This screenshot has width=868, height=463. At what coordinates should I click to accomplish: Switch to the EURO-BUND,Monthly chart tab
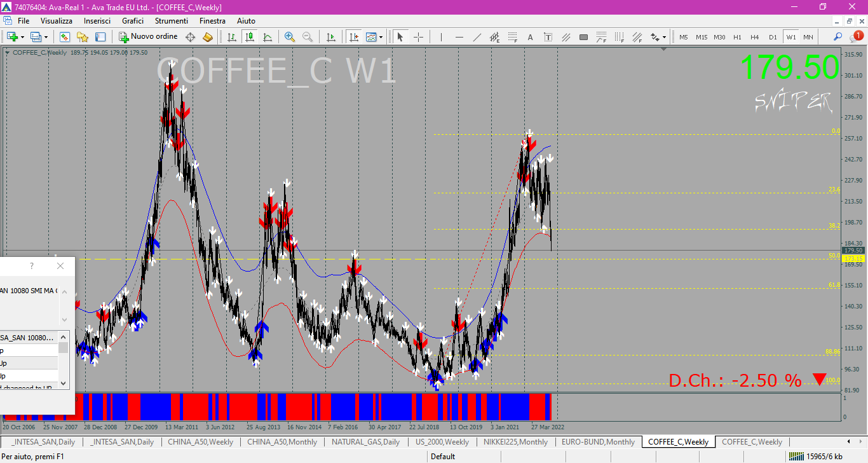598,442
